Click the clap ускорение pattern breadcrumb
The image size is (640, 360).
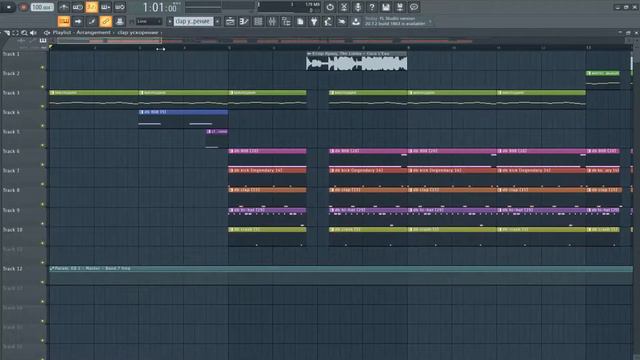(x=138, y=33)
